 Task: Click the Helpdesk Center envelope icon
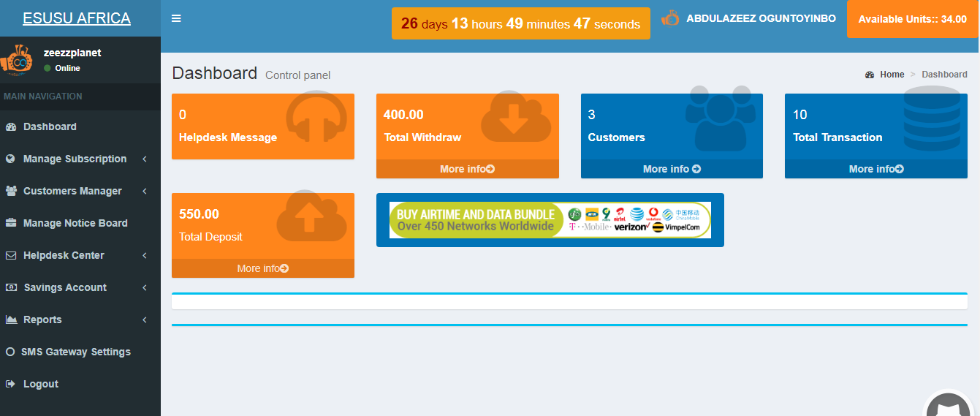pos(10,255)
